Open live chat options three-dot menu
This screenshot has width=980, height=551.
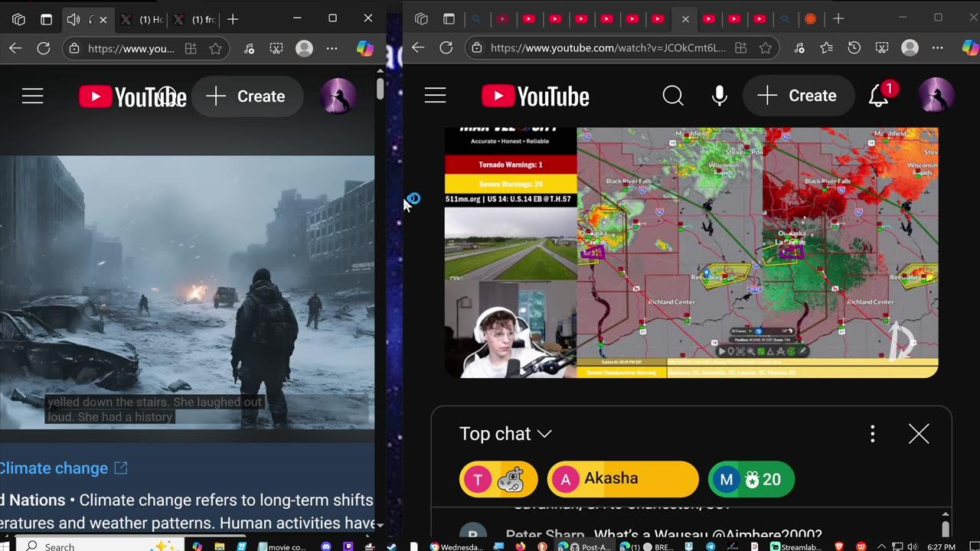point(872,434)
